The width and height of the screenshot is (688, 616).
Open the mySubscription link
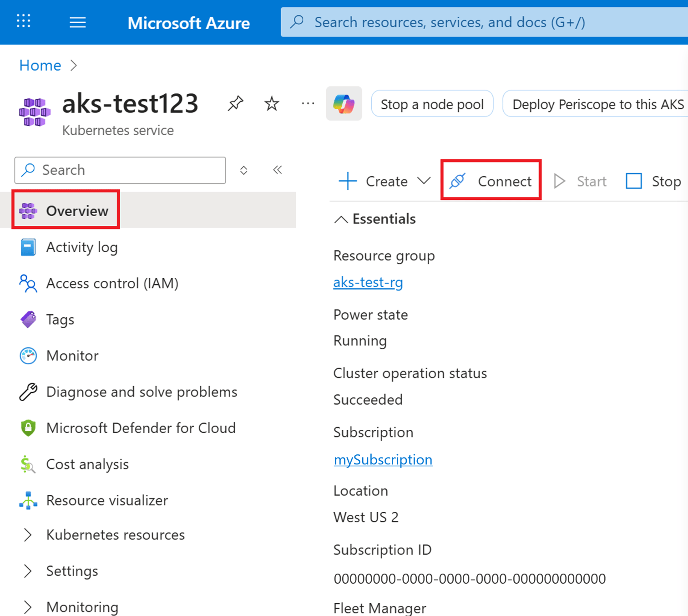(383, 460)
